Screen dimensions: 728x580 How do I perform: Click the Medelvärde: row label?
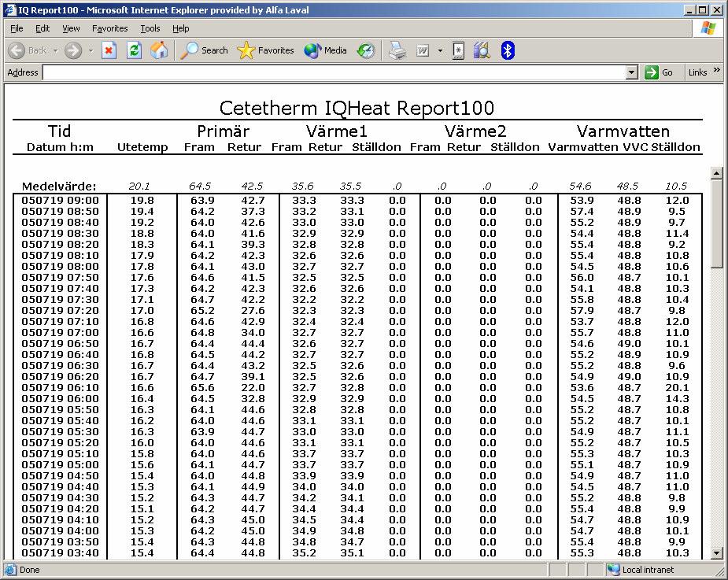click(x=59, y=187)
